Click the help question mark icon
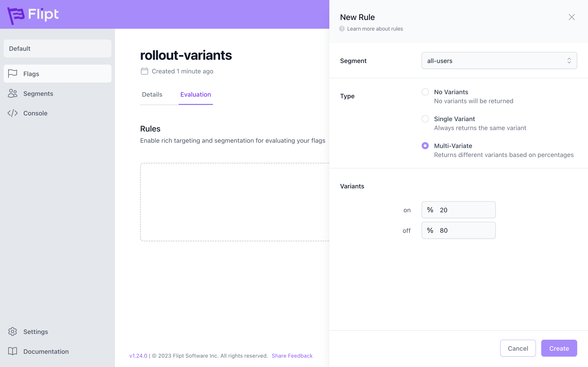Viewport: 588px width, 367px height. pos(342,29)
